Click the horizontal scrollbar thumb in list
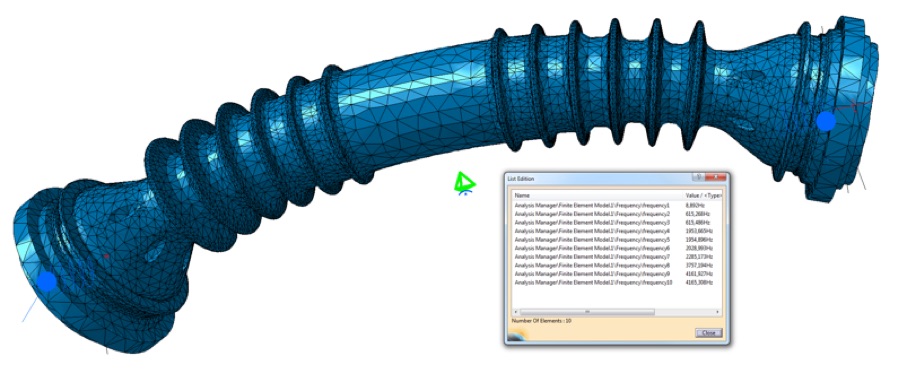This screenshot has width=907, height=382. (587, 312)
